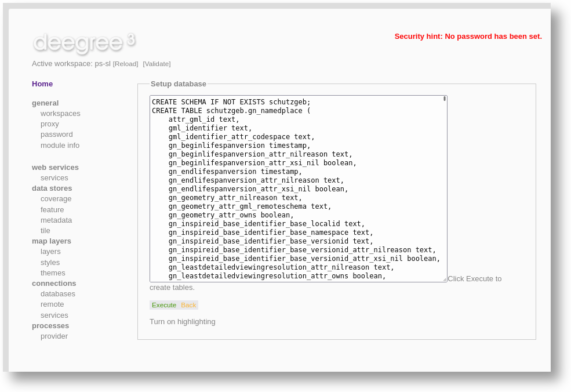Open services under web services

[54, 177]
